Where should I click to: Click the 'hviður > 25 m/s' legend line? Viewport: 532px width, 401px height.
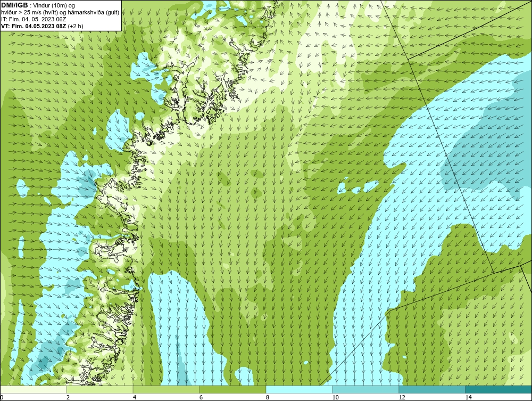click(x=60, y=12)
